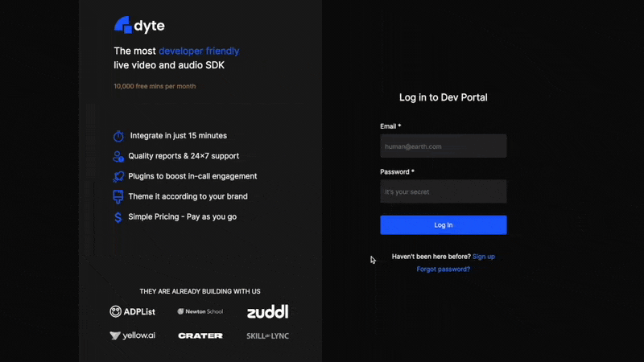Click the dollar sign Simple Pricing icon
Screen dimensions: 644x362
pos(118,217)
